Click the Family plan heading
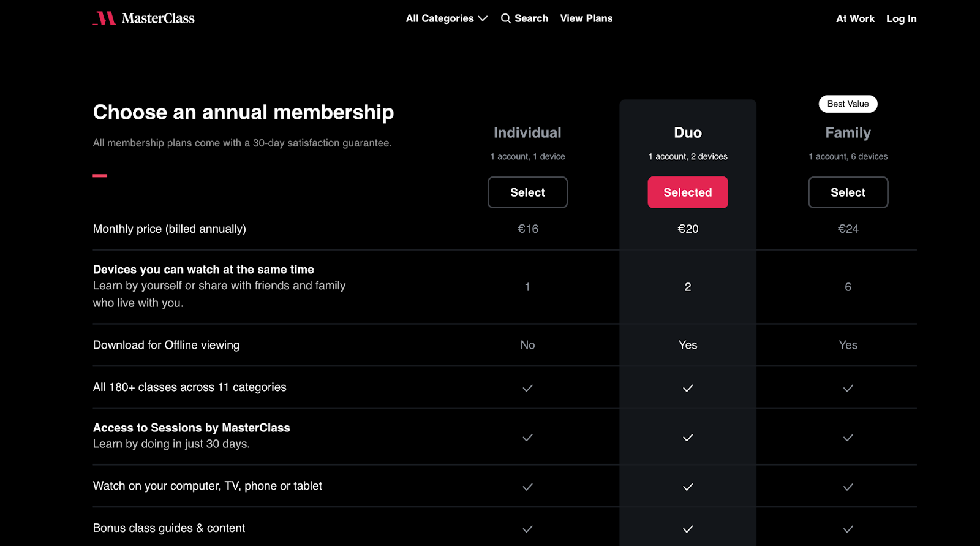The width and height of the screenshot is (980, 546). (x=848, y=133)
